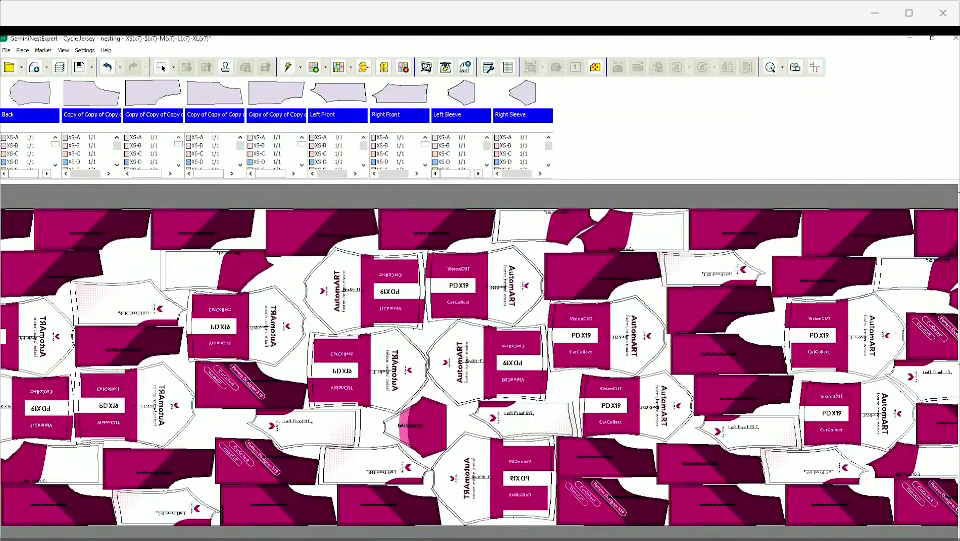Image resolution: width=960 pixels, height=541 pixels.
Task: Select the Left Sleeve piece thumbnail
Action: tap(461, 93)
